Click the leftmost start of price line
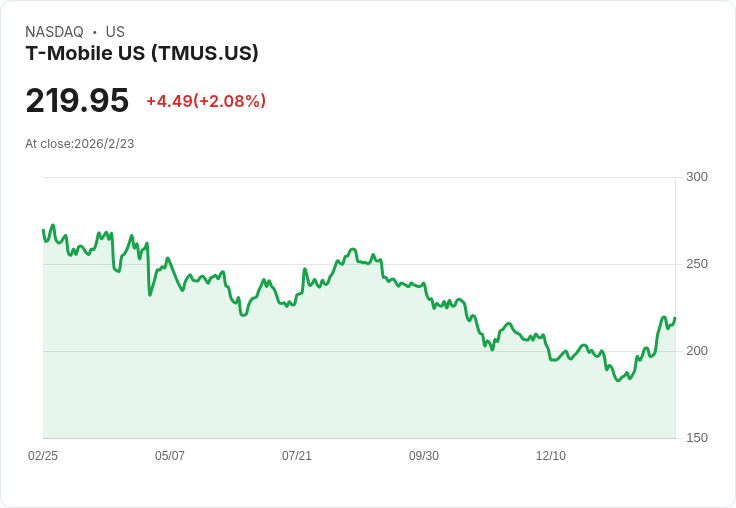The image size is (736, 508). click(43, 230)
